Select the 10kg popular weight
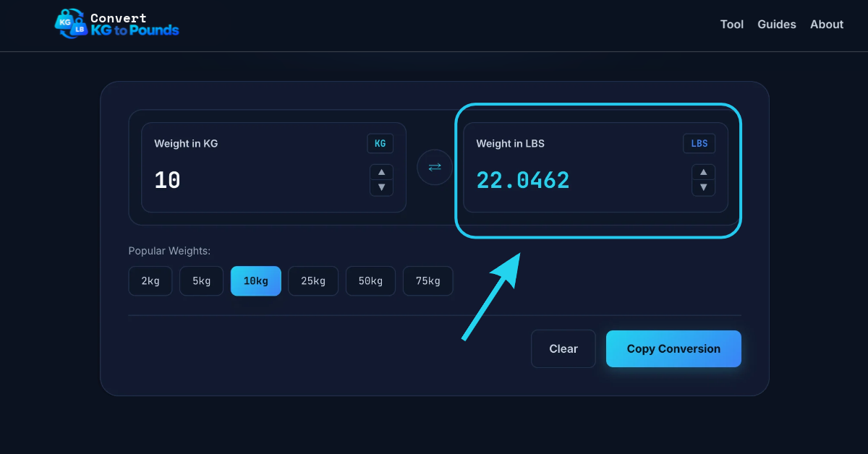This screenshot has height=454, width=868. click(256, 281)
